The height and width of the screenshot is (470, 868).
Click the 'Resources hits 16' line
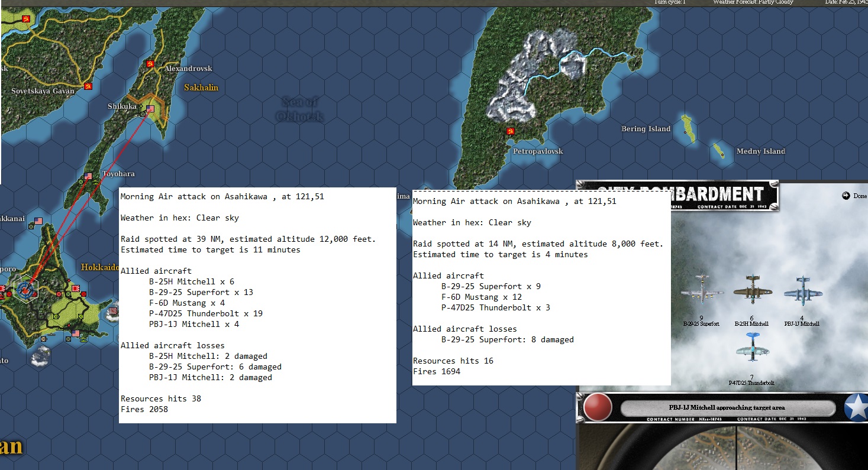point(453,361)
